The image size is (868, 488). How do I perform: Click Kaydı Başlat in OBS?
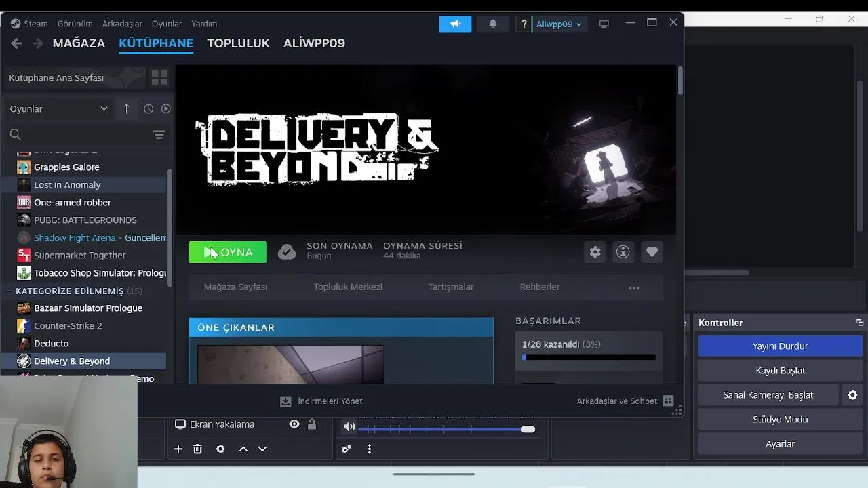tap(780, 371)
